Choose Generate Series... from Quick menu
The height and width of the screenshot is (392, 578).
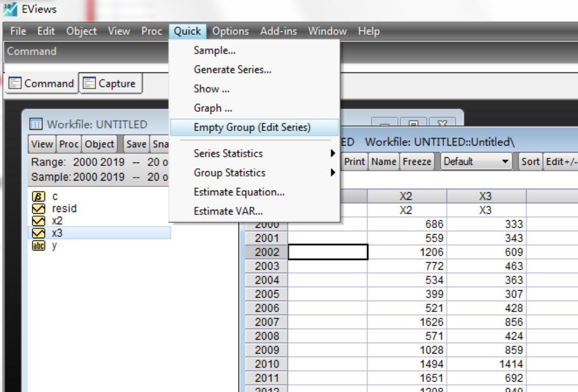(255, 69)
